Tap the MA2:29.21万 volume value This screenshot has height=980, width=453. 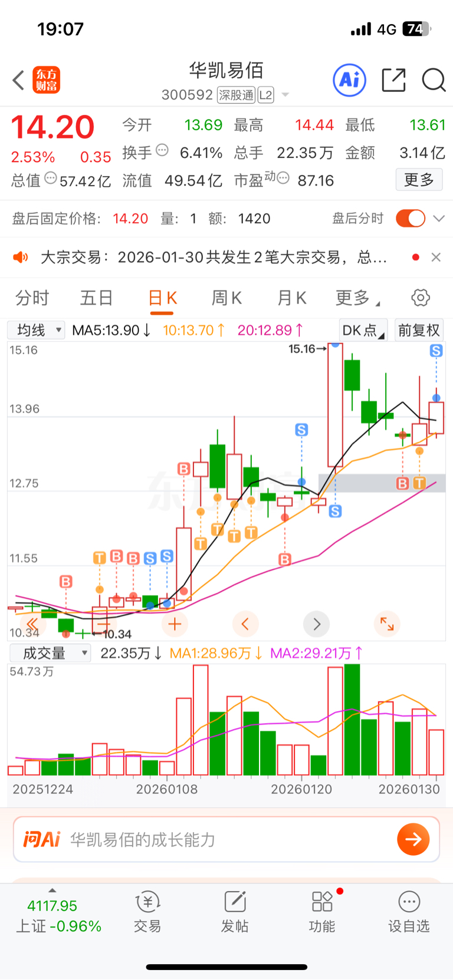tap(317, 653)
